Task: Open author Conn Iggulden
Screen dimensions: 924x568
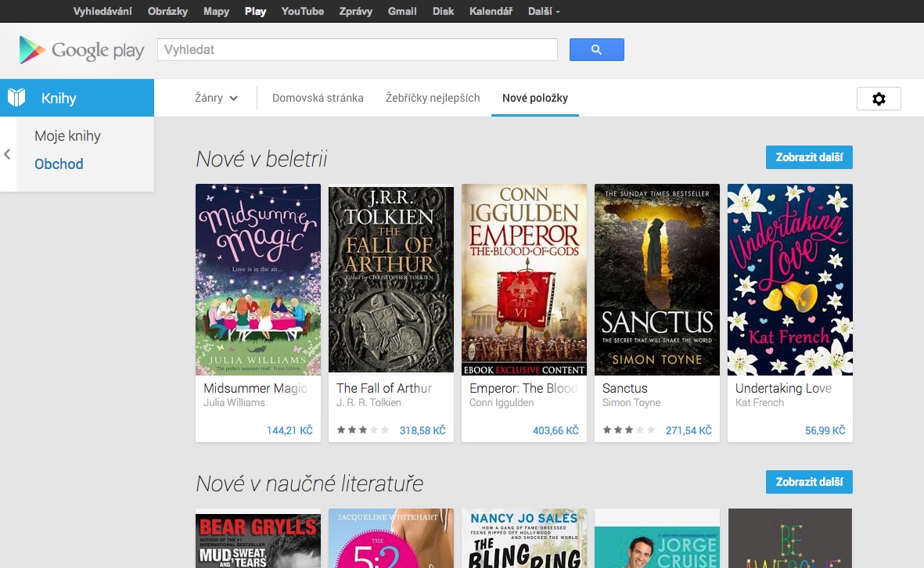Action: point(502,403)
